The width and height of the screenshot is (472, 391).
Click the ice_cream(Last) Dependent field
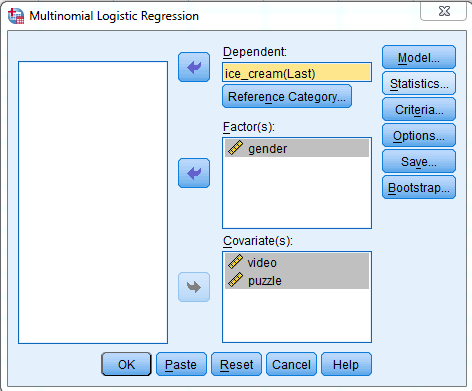[297, 73]
